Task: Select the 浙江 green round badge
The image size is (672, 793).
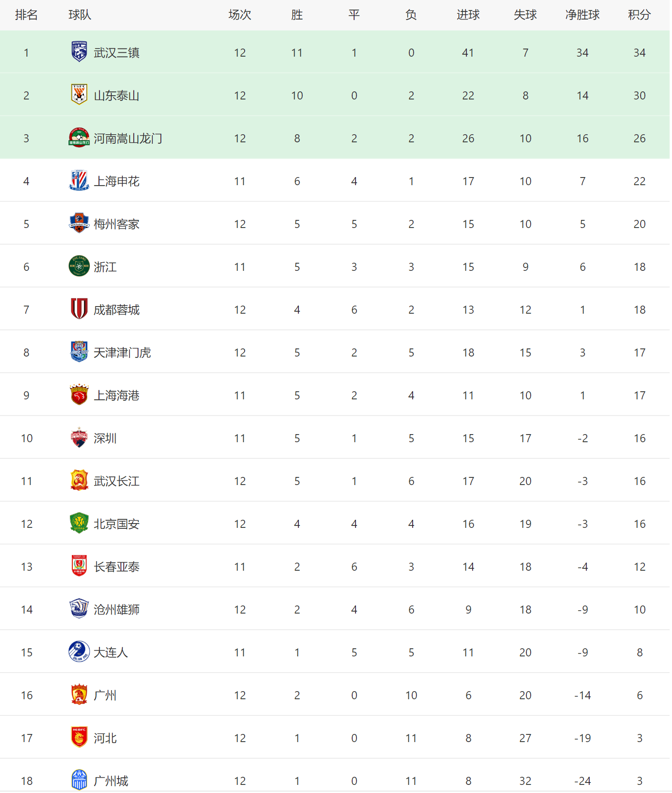Action: pos(79,266)
